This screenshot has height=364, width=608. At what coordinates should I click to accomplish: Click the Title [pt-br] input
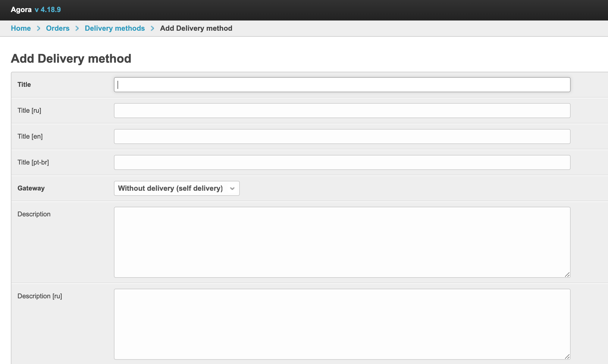(x=342, y=162)
